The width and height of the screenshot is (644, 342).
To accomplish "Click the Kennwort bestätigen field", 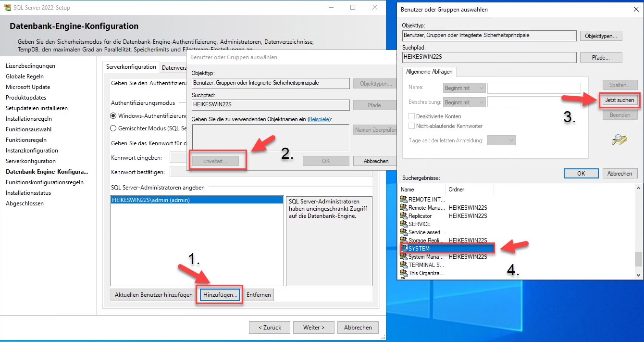I will (271, 172).
